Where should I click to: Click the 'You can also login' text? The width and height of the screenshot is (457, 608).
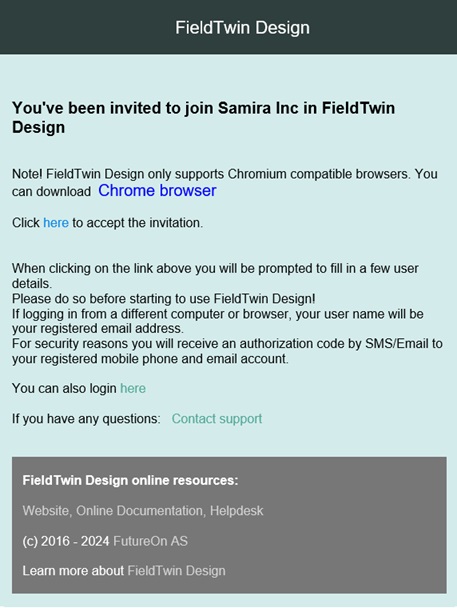[x=64, y=388]
